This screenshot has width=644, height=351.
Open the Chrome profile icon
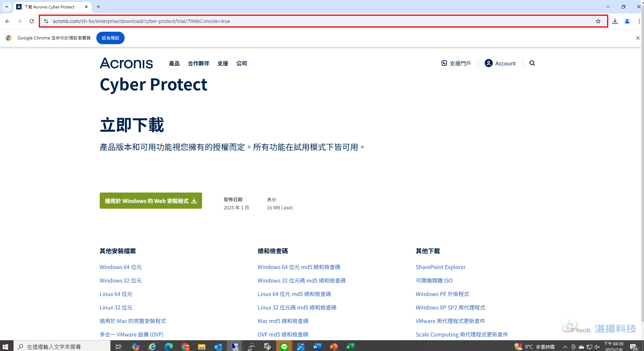[x=627, y=21]
